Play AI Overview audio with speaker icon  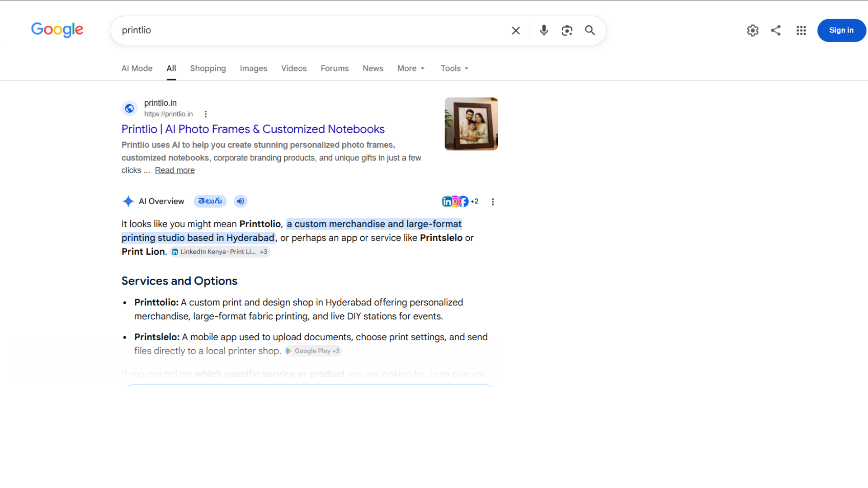pyautogui.click(x=241, y=202)
